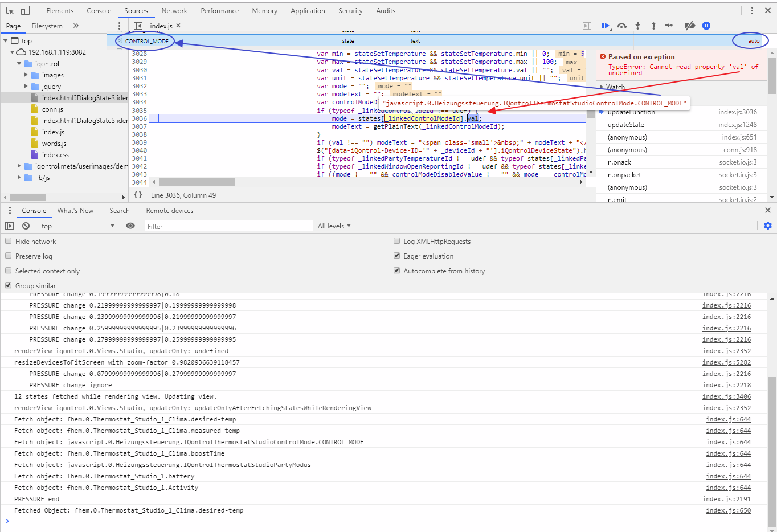The width and height of the screenshot is (777, 532).
Task: Open the Memory tab
Action: point(265,10)
